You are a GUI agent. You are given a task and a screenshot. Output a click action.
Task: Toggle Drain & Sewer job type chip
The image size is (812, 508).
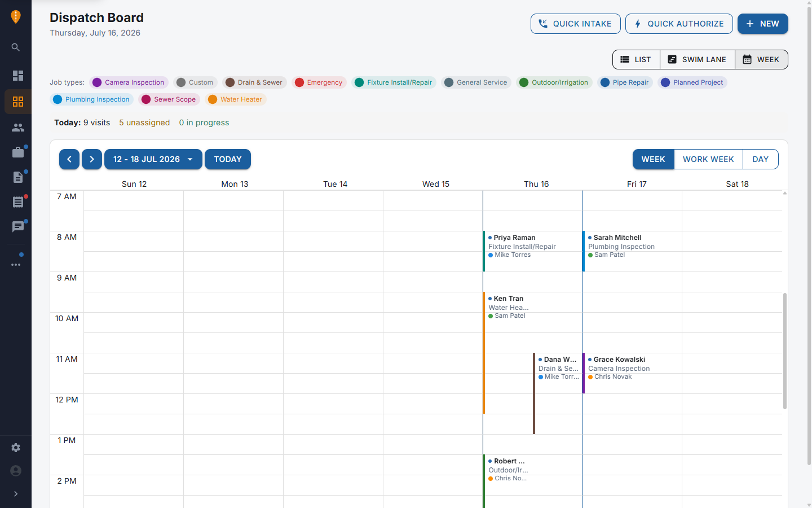coord(254,82)
